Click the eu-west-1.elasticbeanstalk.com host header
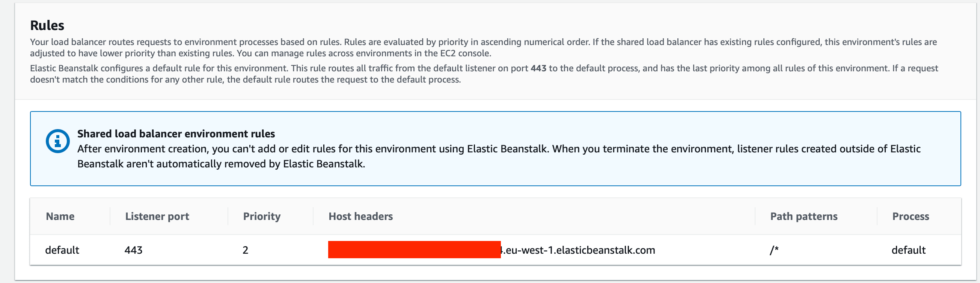The image size is (980, 283). click(x=578, y=250)
